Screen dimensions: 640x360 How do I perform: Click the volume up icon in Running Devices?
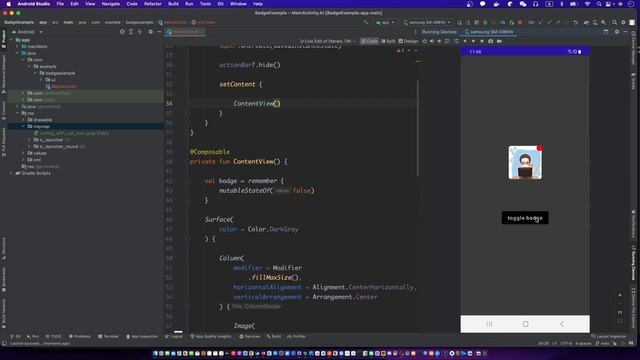(432, 41)
